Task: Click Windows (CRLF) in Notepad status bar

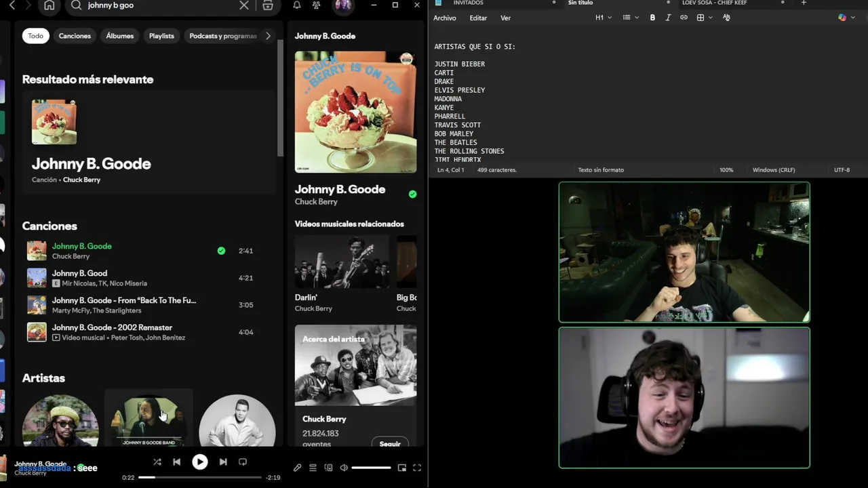Action: (774, 170)
